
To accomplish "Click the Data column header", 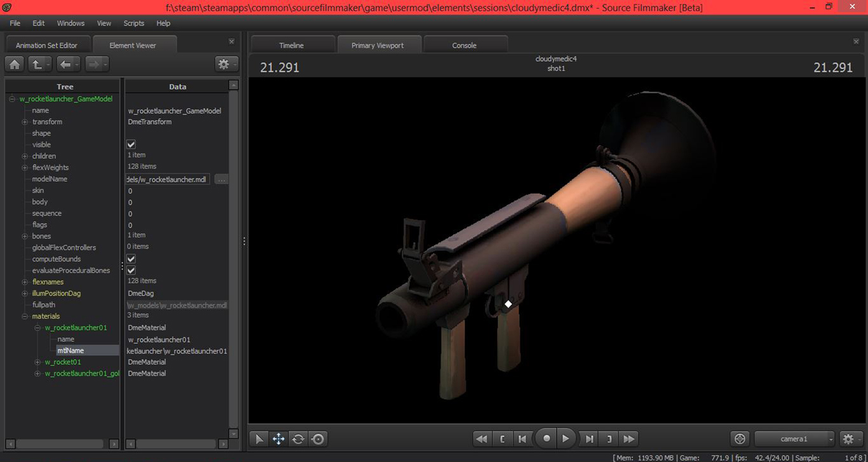I will coord(177,86).
